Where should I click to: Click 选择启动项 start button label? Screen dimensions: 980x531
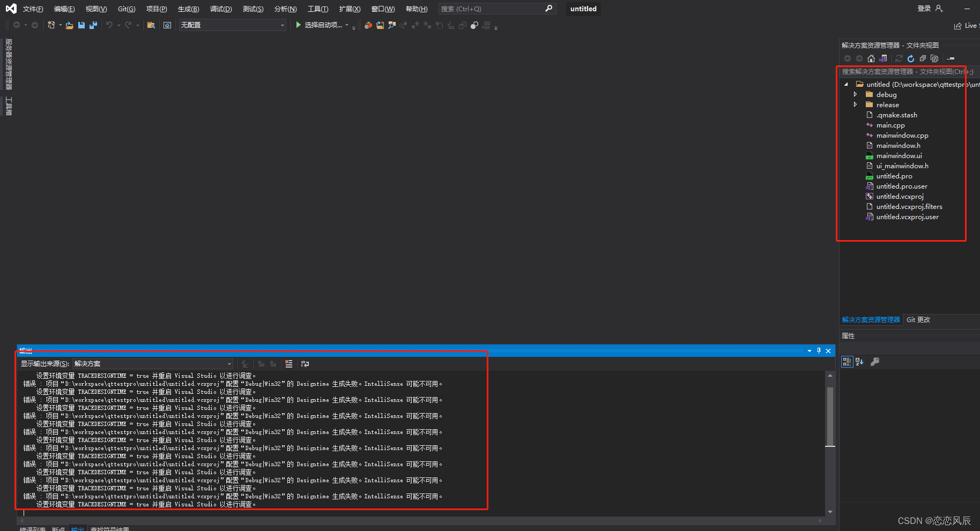(x=323, y=25)
